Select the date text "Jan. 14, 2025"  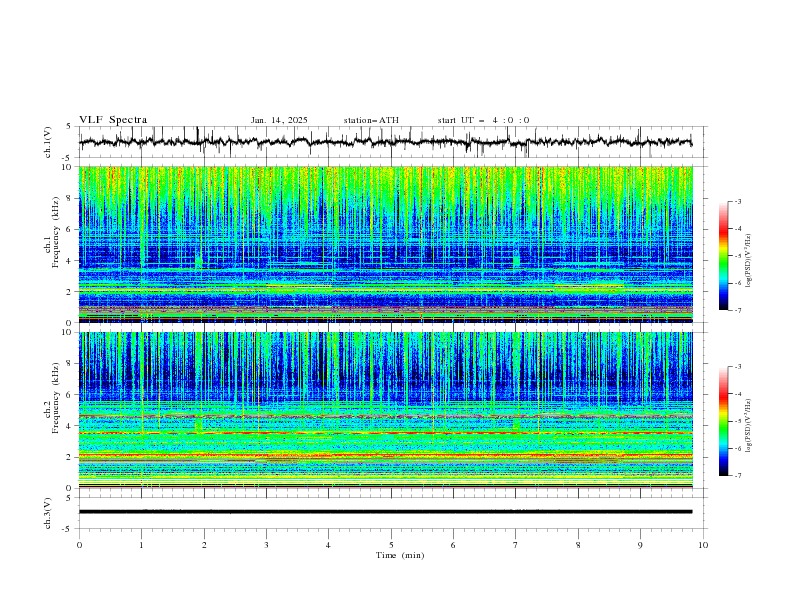point(279,120)
